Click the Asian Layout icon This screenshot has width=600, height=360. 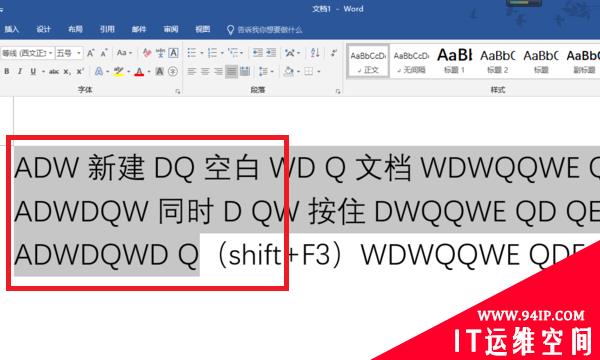point(290,53)
